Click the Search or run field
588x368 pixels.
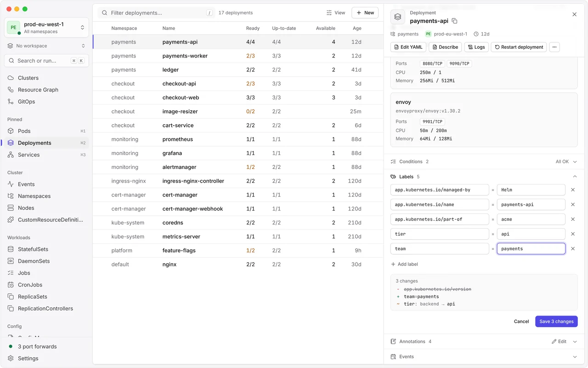click(x=46, y=61)
